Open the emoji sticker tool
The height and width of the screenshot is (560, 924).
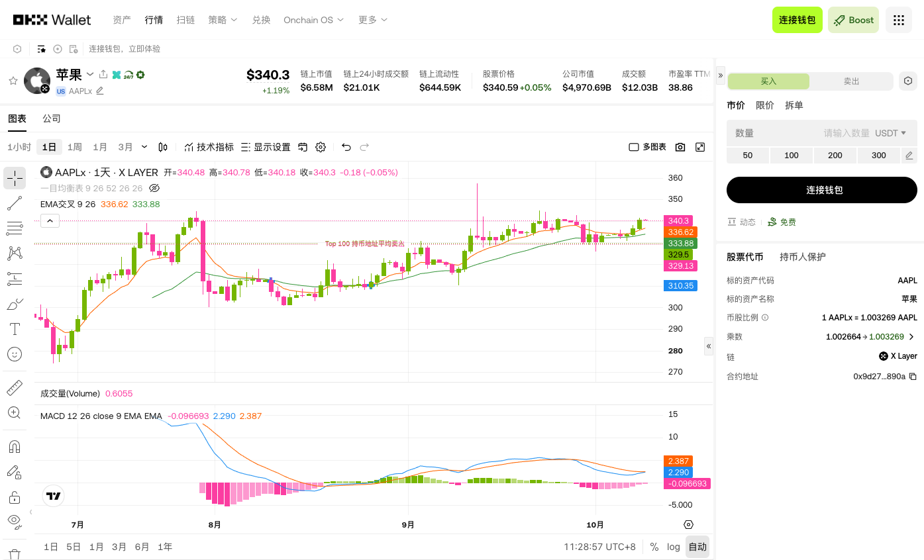[15, 354]
